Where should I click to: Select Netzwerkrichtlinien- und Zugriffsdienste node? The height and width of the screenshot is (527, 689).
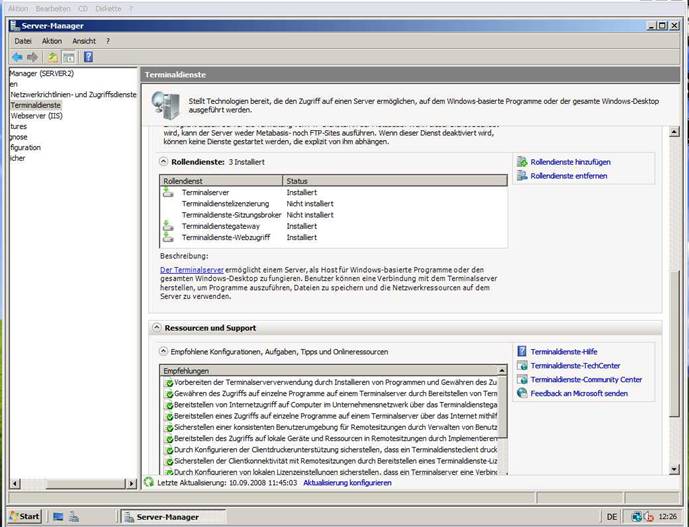73,94
